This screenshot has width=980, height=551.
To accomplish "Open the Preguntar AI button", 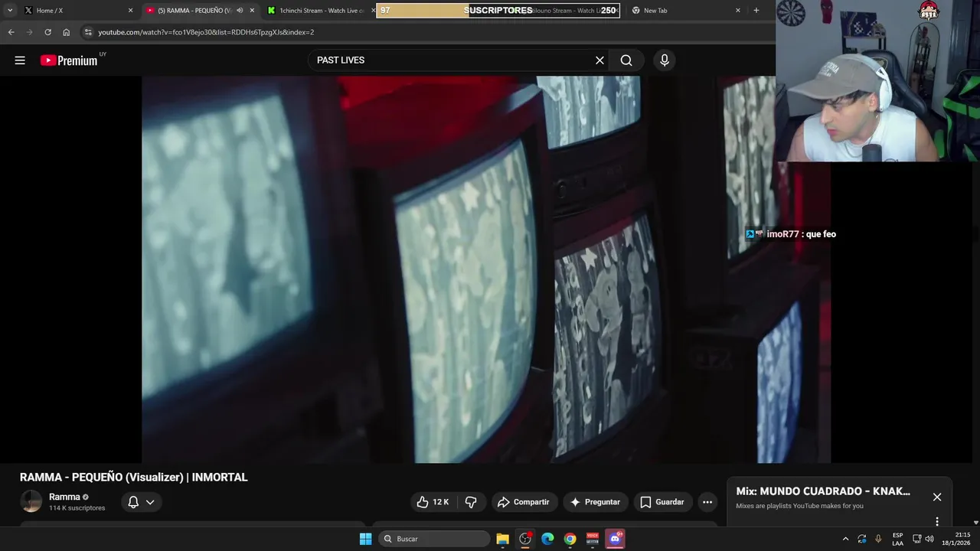I will pos(595,502).
